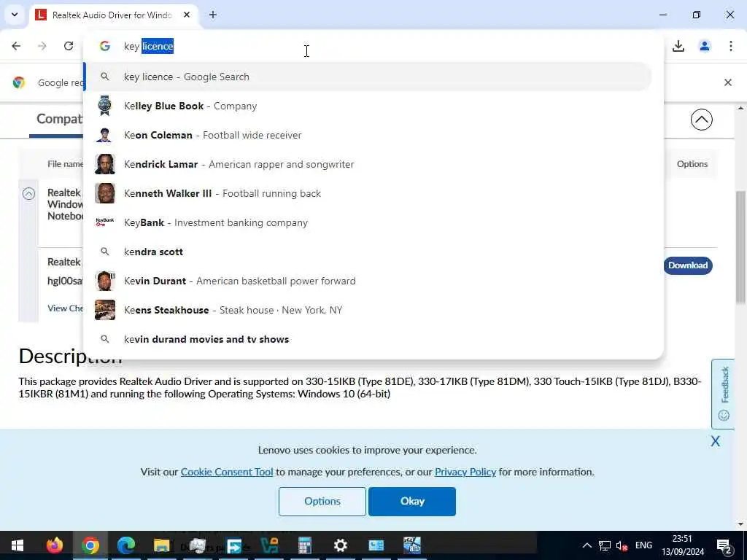
Task: Open the Chrome profile avatar
Action: (705, 46)
